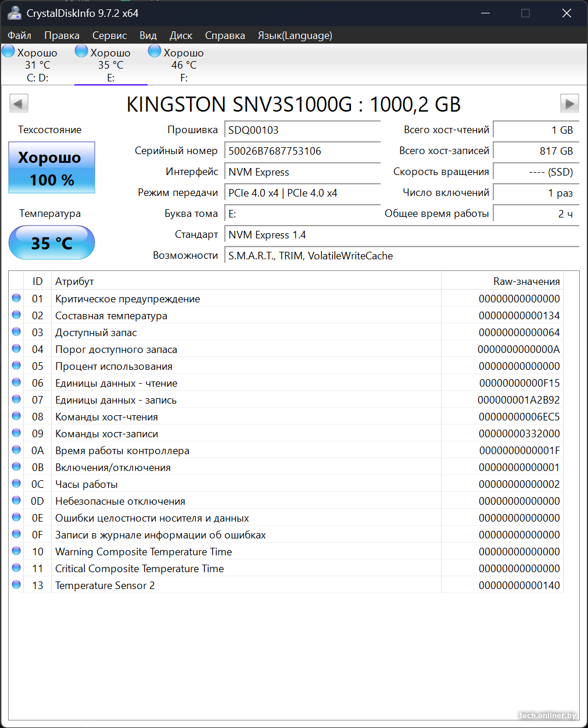The height and width of the screenshot is (728, 588).
Task: Open the Файл menu
Action: (19, 35)
